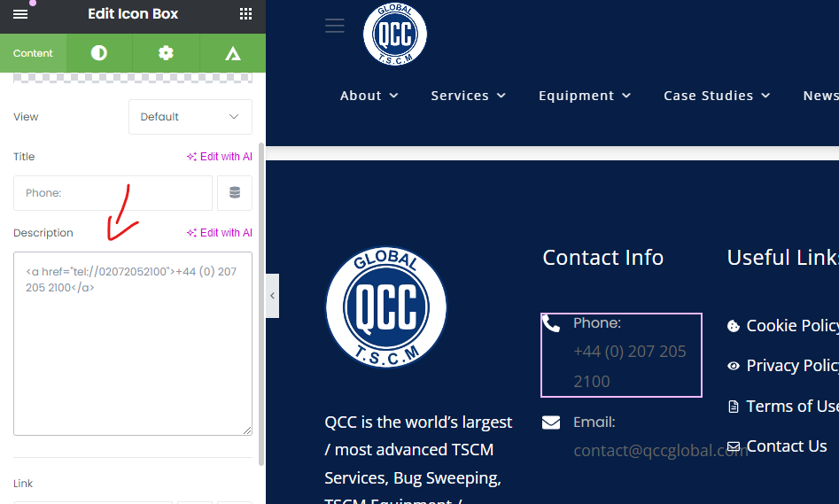Click the Link field label
The width and height of the screenshot is (839, 504).
(x=23, y=483)
